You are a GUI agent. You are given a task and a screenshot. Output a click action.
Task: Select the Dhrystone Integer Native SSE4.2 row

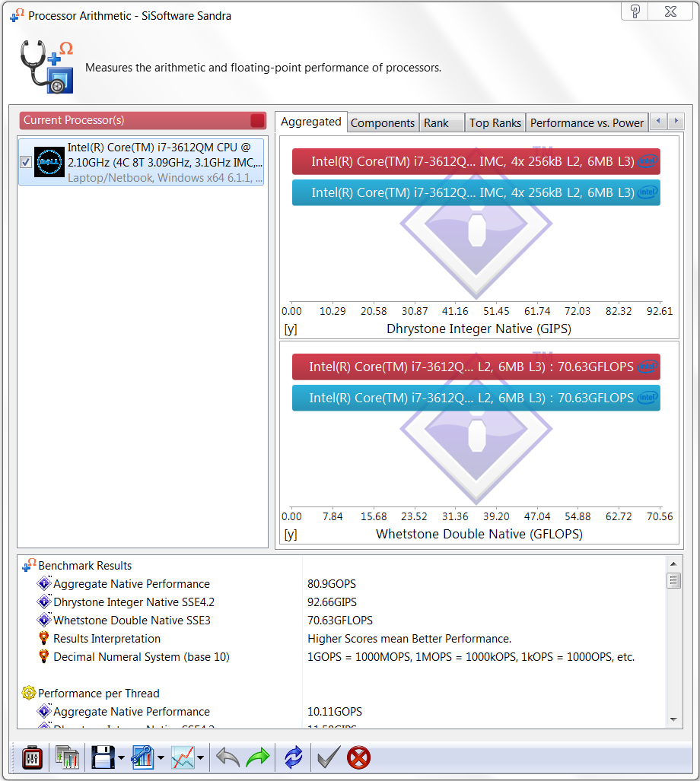(x=134, y=602)
